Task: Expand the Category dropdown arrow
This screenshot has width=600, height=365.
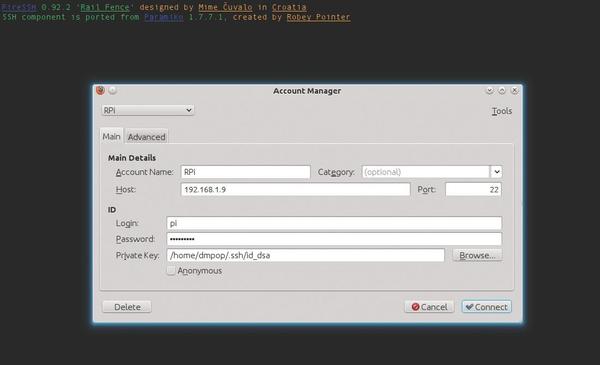Action: (x=496, y=172)
